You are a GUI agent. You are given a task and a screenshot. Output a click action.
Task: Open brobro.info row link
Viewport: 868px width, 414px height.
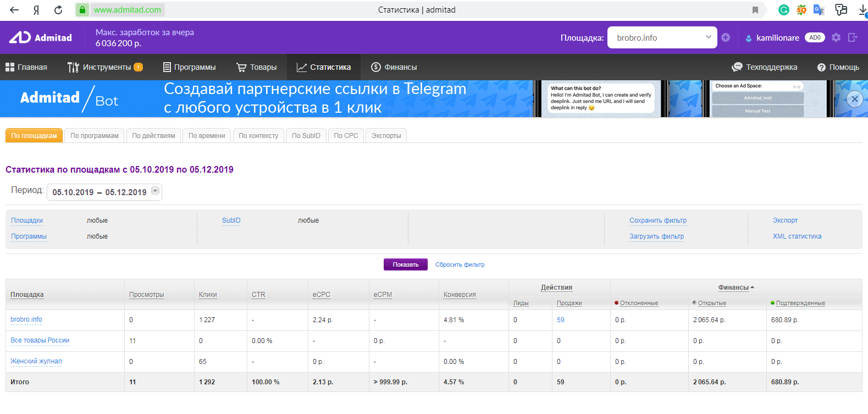[26, 319]
